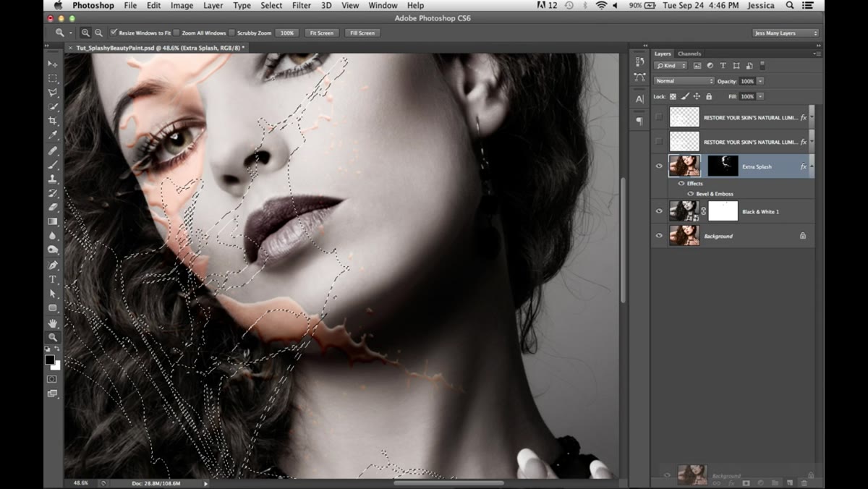The height and width of the screenshot is (489, 868).
Task: Toggle Quick Mask mode
Action: pyautogui.click(x=52, y=379)
